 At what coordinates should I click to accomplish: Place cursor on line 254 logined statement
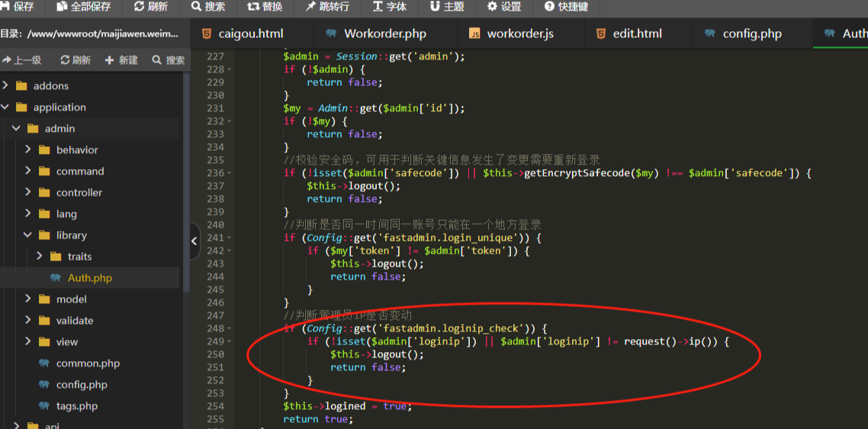click(348, 406)
